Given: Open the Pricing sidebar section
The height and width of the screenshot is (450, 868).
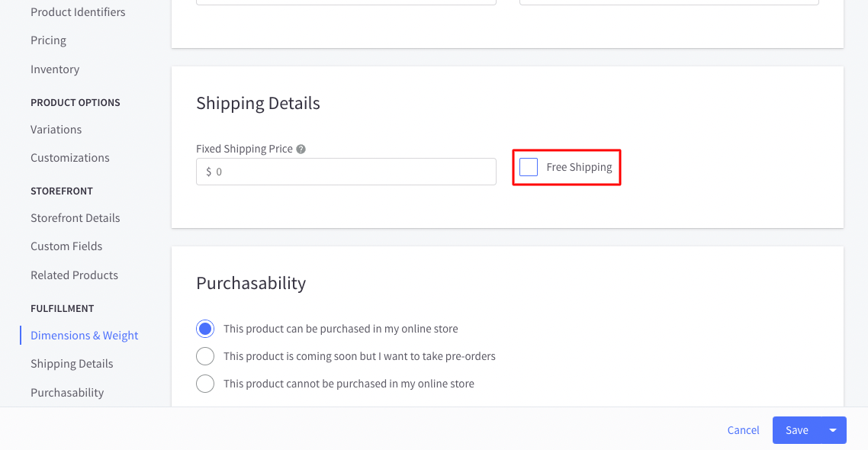Looking at the screenshot, I should (48, 40).
